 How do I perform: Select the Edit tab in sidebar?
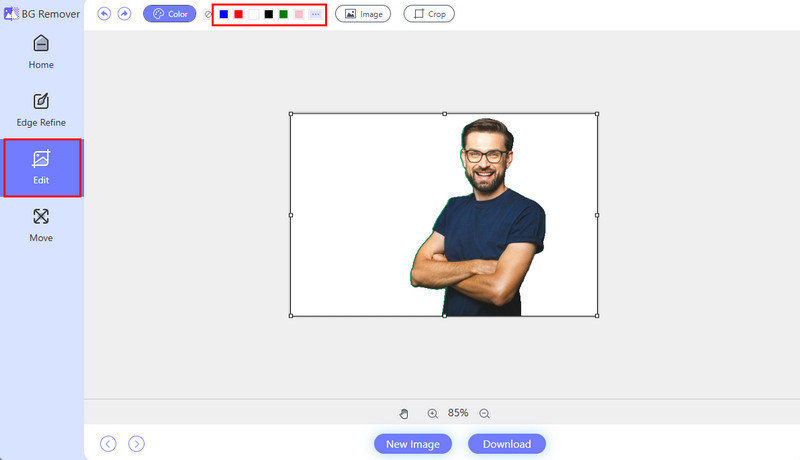click(42, 167)
